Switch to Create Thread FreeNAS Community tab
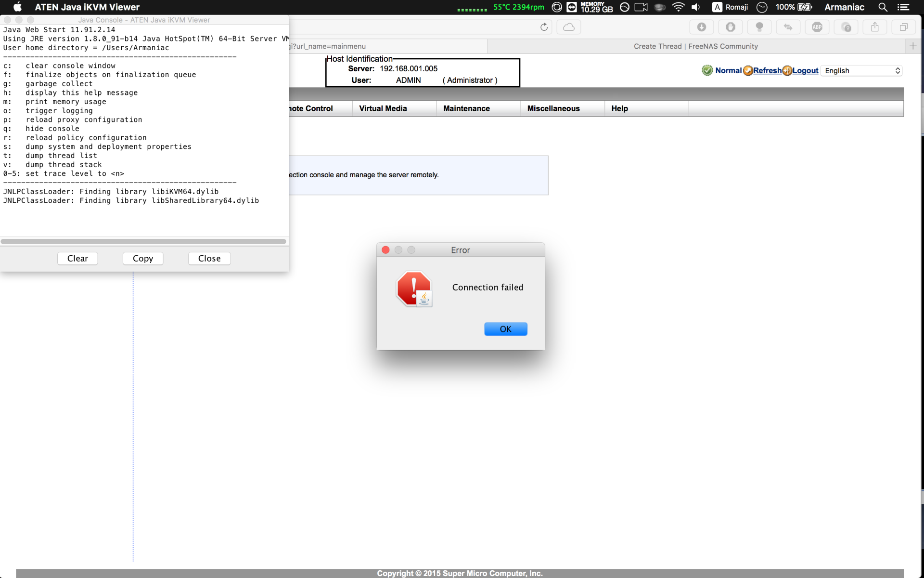The height and width of the screenshot is (578, 924). (x=695, y=46)
